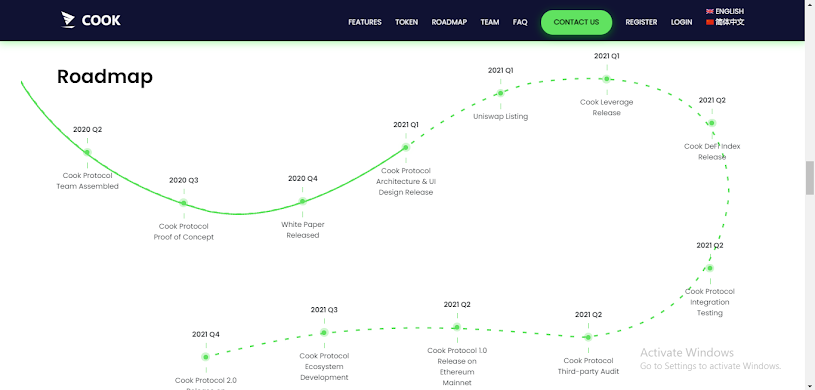Open the TOKEN nav item
Image resolution: width=815 pixels, height=390 pixels.
(406, 22)
